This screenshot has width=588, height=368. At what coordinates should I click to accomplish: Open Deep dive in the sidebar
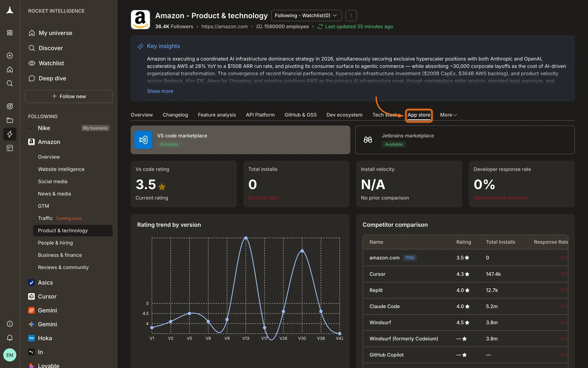[x=47, y=78]
